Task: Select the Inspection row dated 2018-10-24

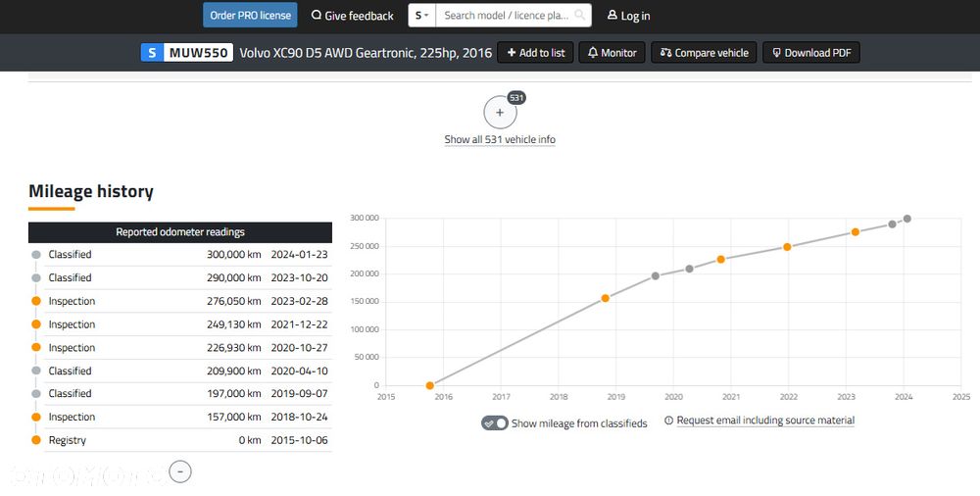Action: pos(180,417)
